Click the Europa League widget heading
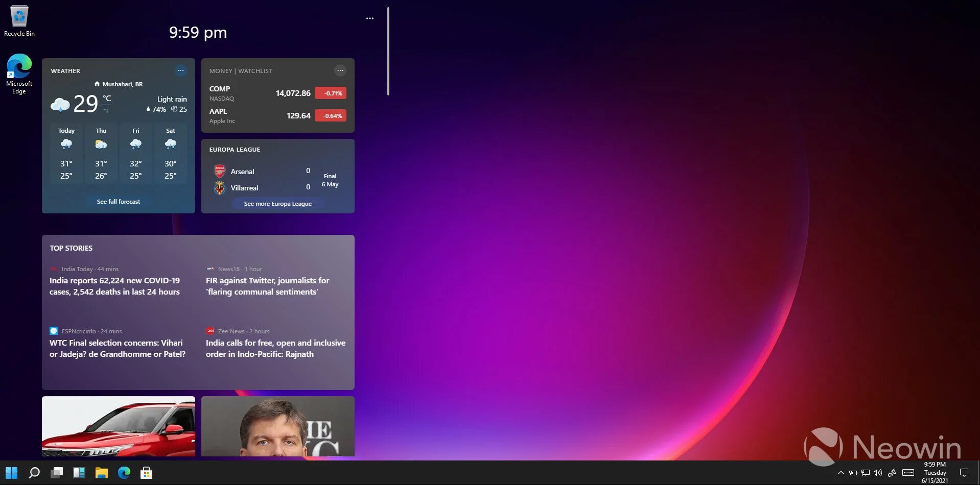 pos(235,150)
